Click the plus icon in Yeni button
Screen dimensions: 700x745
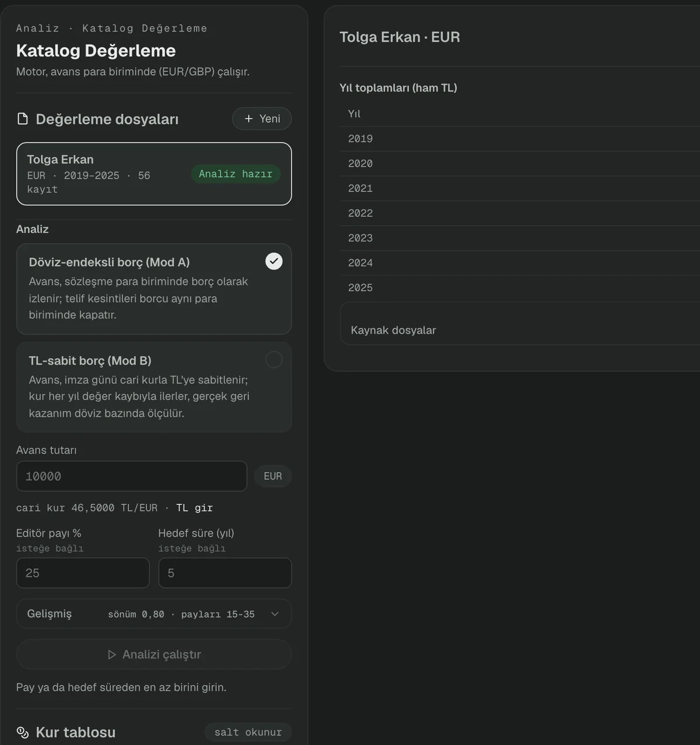tap(249, 118)
